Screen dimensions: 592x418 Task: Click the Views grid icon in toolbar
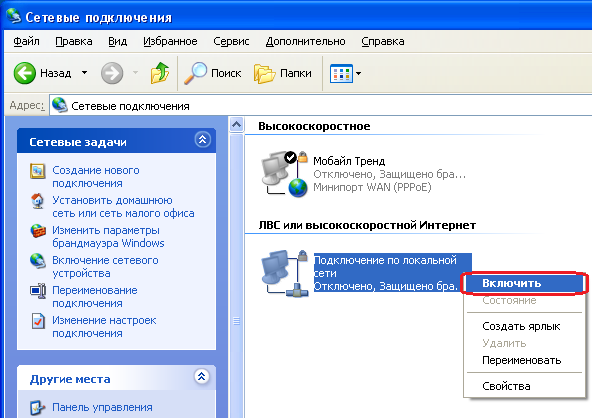[x=341, y=73]
